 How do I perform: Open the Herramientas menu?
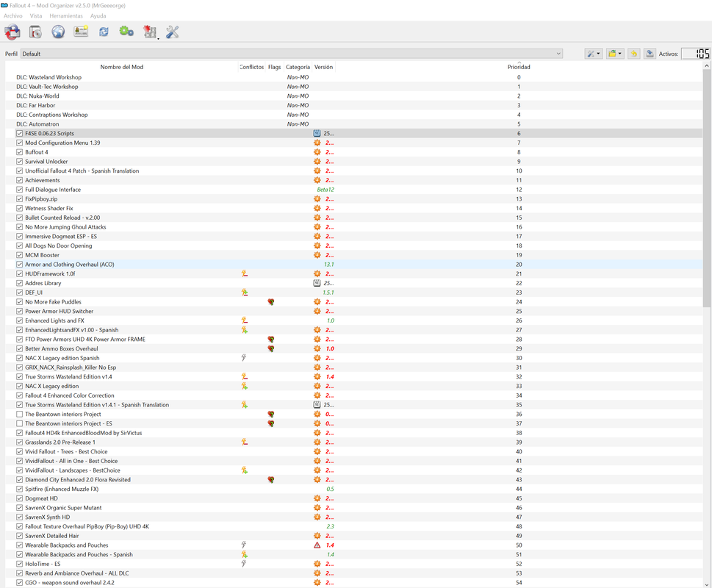[x=66, y=16]
